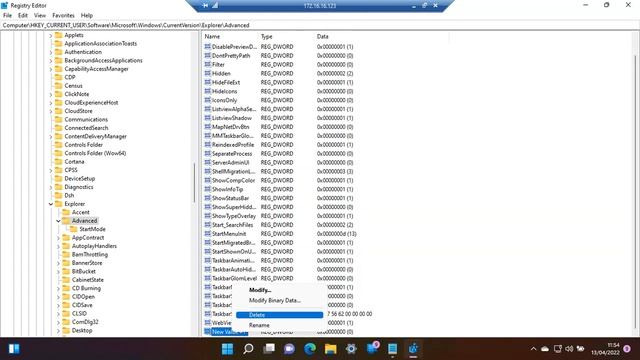Pin the remote desktop connection bar
Image resolution: width=640 pixels, height=360 pixels.
coord(205,5)
